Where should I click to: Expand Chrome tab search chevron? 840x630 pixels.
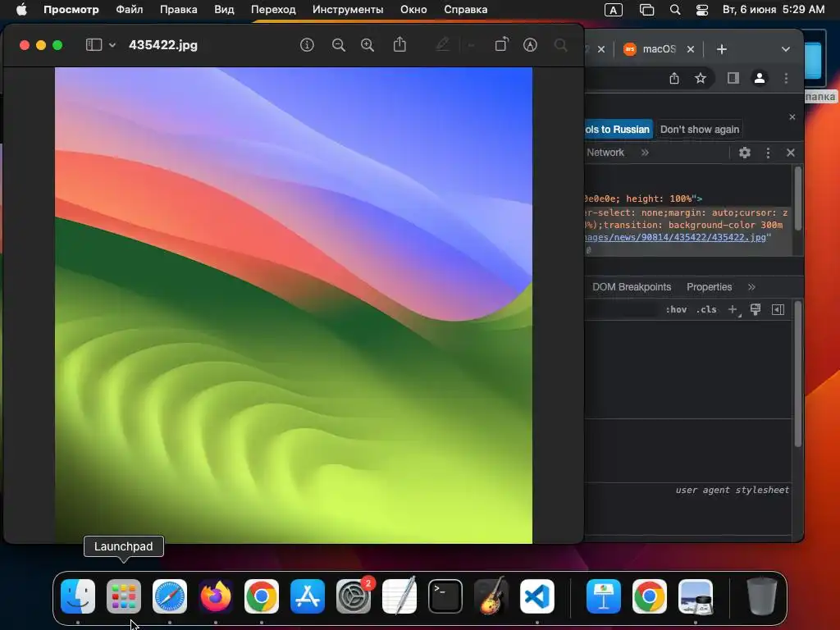pyautogui.click(x=785, y=49)
